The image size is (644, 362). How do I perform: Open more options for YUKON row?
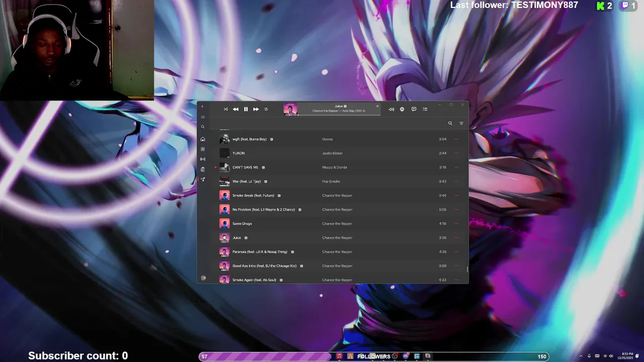(x=457, y=153)
